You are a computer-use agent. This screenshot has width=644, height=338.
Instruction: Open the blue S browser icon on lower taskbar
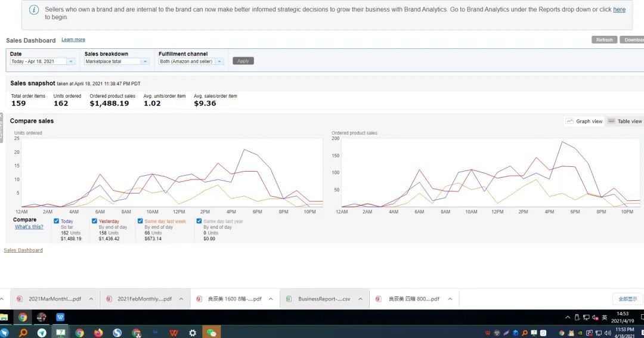coord(117,333)
